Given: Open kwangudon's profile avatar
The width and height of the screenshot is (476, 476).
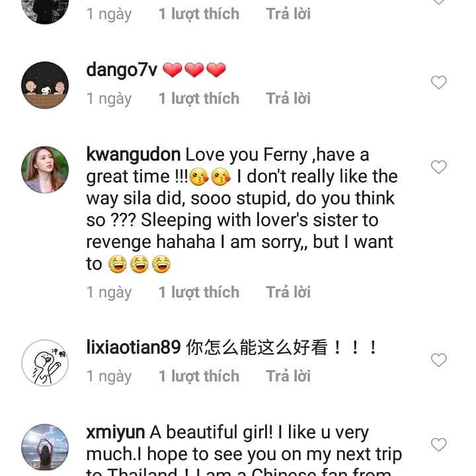Looking at the screenshot, I should tap(45, 169).
